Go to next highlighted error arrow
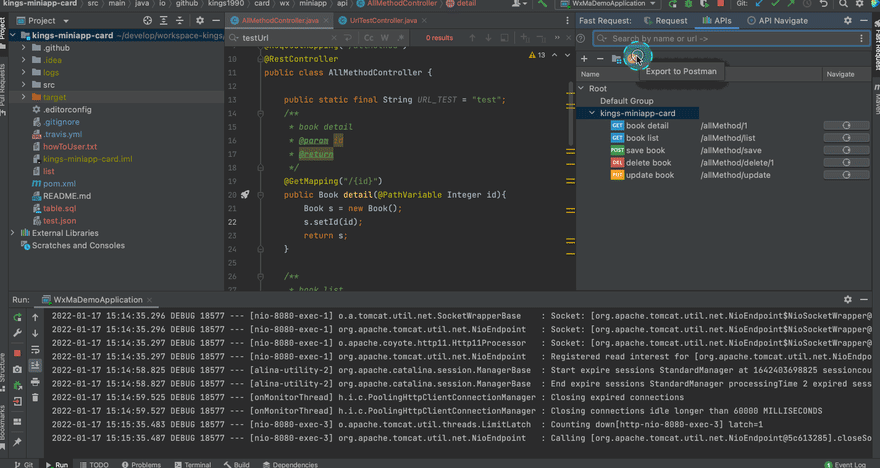The height and width of the screenshot is (468, 880). tap(567, 55)
